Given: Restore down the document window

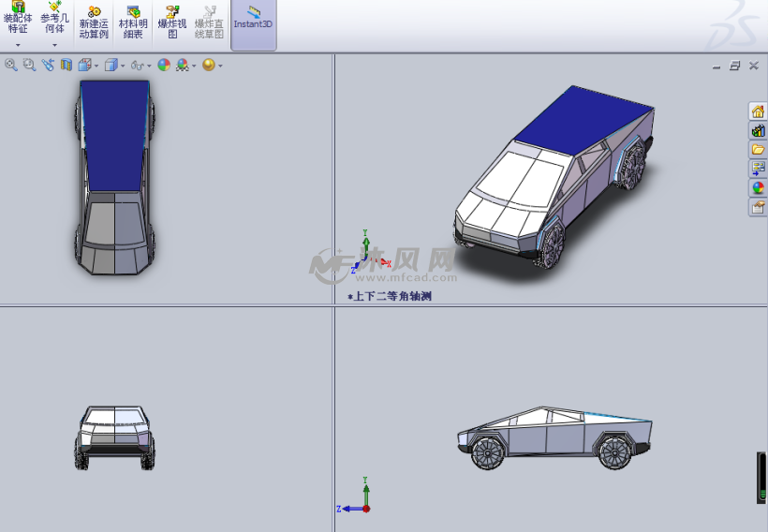Looking at the screenshot, I should coord(734,66).
